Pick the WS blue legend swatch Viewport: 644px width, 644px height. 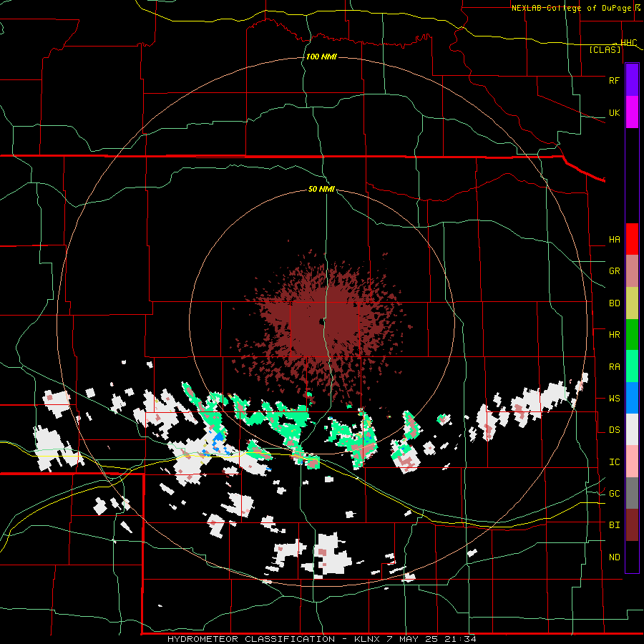[632, 398]
